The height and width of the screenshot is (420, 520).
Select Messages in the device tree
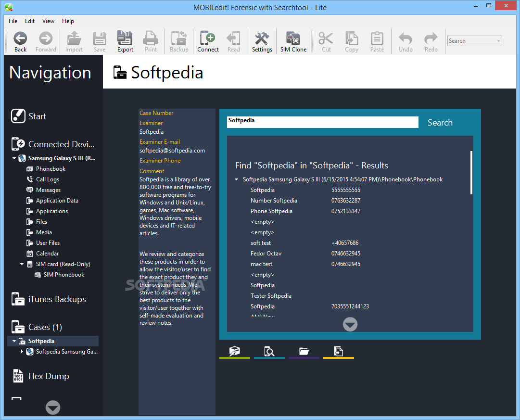coord(48,190)
